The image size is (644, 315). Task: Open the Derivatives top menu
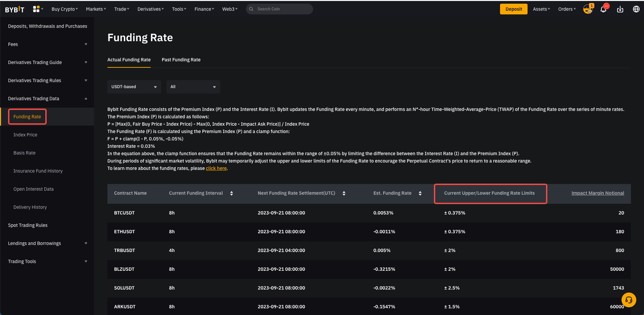[150, 9]
